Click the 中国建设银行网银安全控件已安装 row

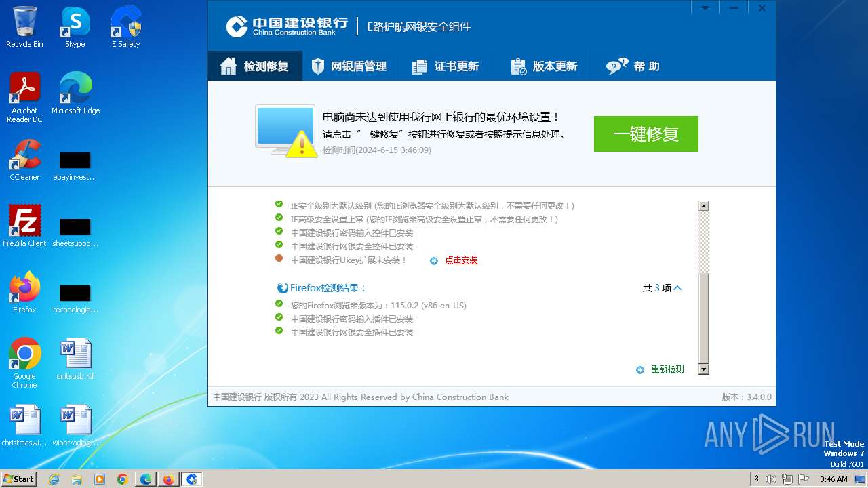[x=352, y=247]
